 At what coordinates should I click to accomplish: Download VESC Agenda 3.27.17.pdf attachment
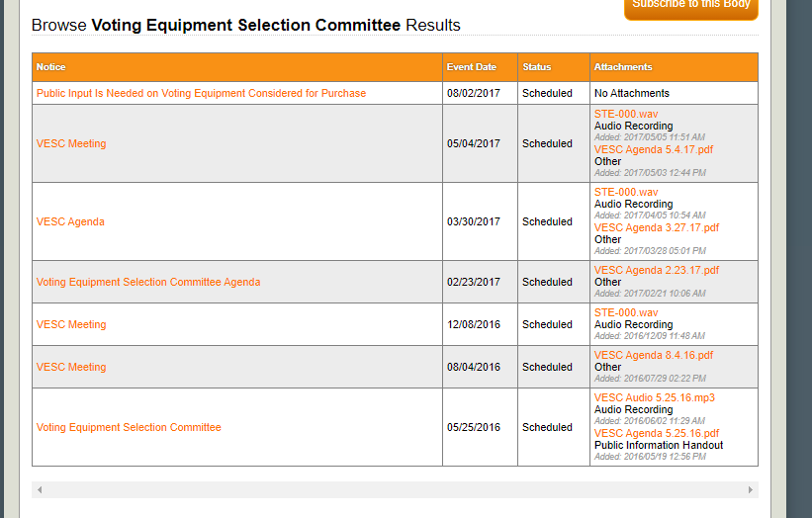click(x=657, y=227)
